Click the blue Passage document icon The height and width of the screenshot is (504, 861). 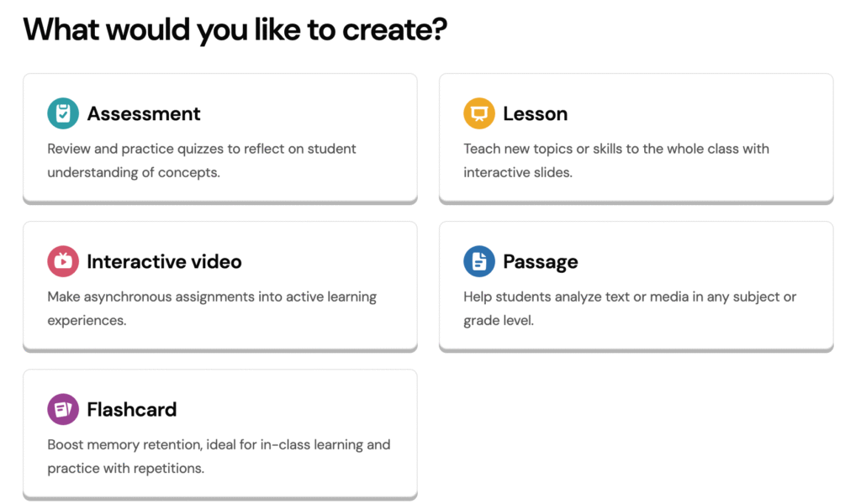pyautogui.click(x=479, y=261)
